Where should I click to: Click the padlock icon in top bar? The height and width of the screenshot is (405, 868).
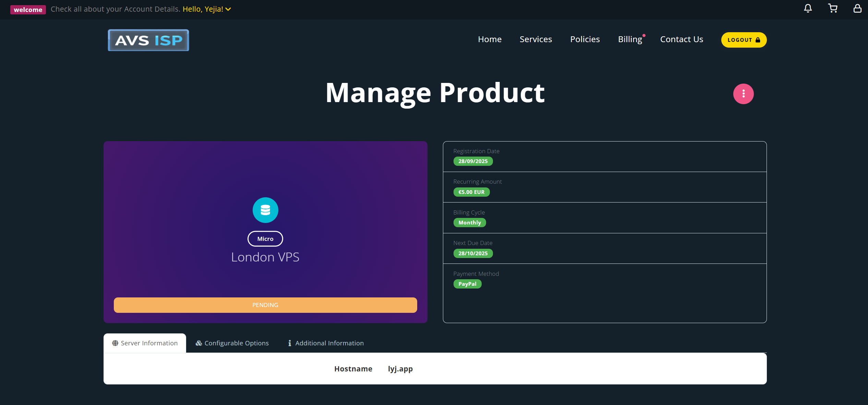(857, 9)
